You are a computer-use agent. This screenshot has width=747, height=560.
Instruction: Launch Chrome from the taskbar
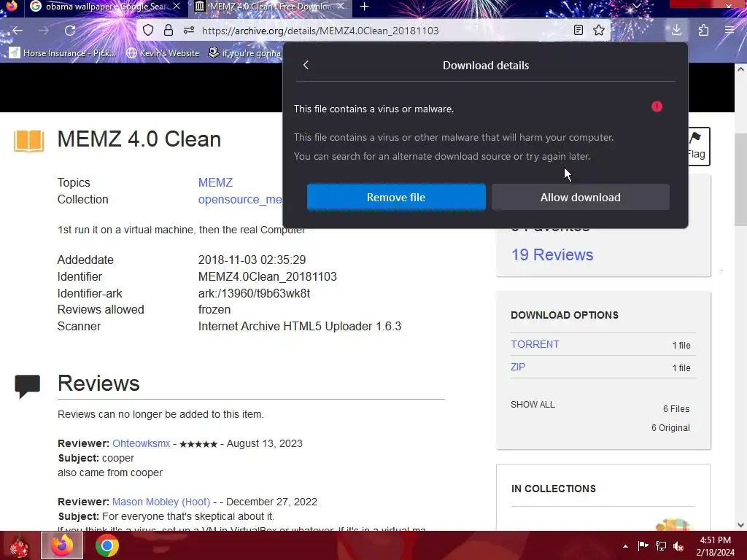pyautogui.click(x=107, y=545)
